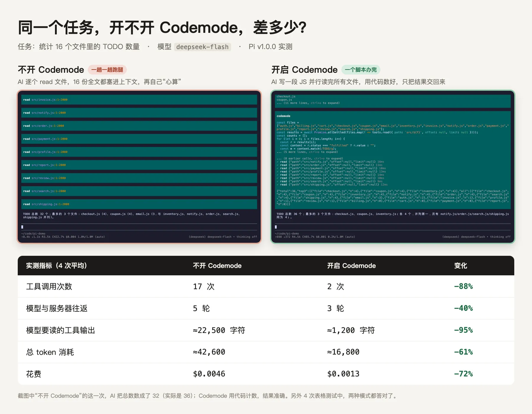This screenshot has width=532, height=414.
Task: Select the read src/invoice.js:1-2000 row
Action: click(139, 100)
